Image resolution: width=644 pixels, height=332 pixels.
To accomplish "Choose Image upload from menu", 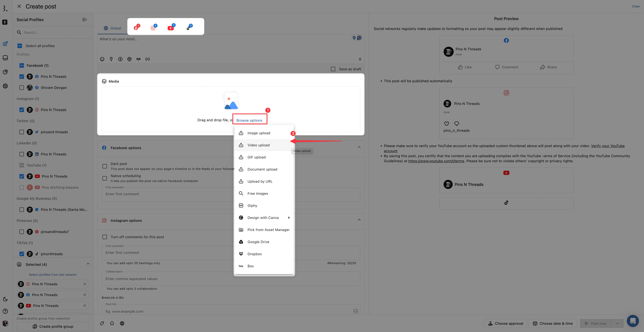I will pyautogui.click(x=264, y=133).
